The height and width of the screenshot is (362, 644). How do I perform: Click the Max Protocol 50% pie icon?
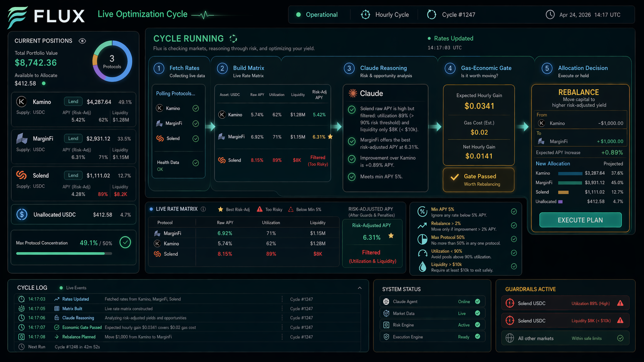422,239
